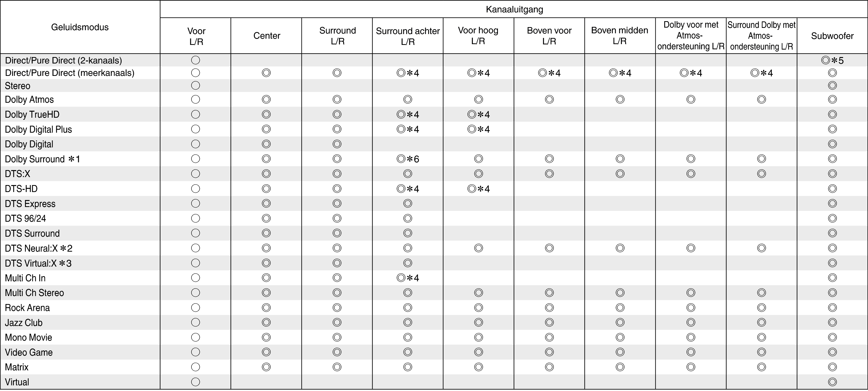Click the DTS Virtual:X row label
This screenshot has height=391, width=868.
click(38, 264)
